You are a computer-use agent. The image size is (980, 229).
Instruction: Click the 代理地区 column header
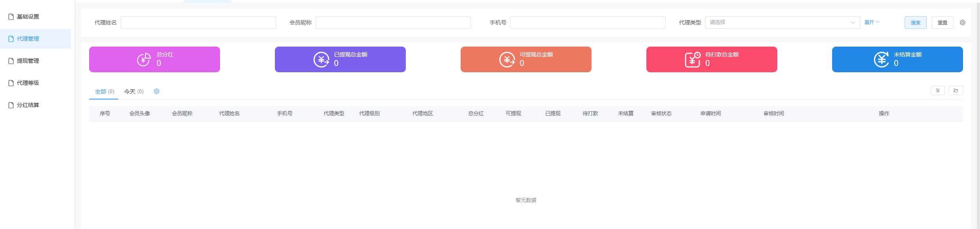click(x=423, y=113)
